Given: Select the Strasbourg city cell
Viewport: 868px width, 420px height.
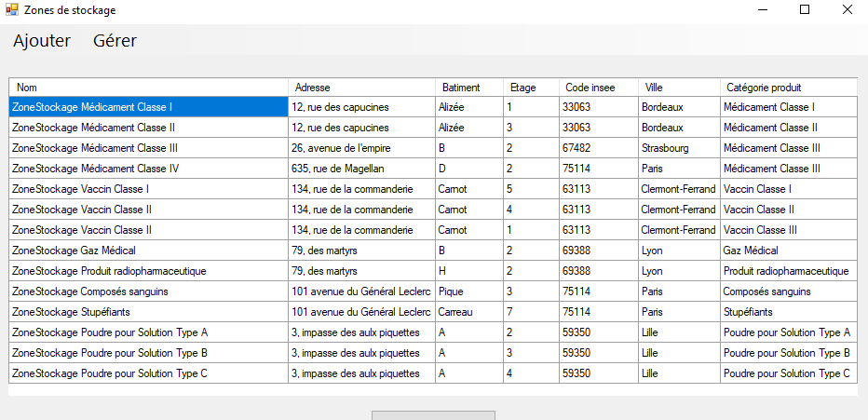Looking at the screenshot, I should [679, 148].
